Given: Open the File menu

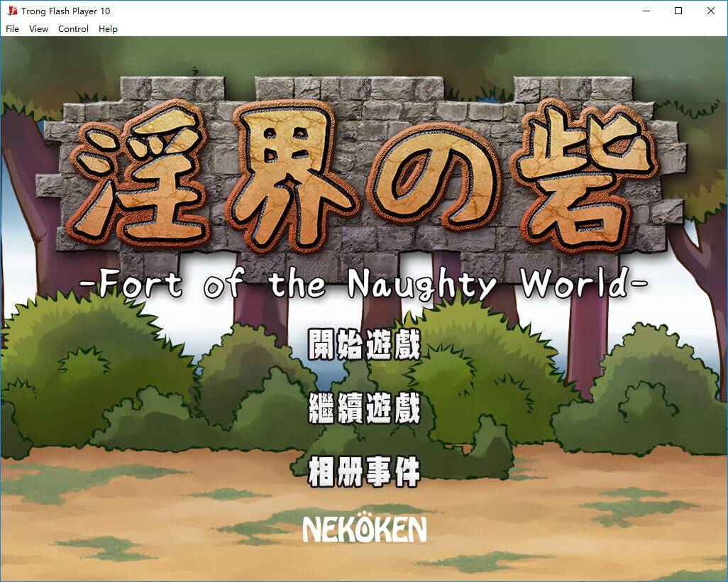Looking at the screenshot, I should click(12, 29).
